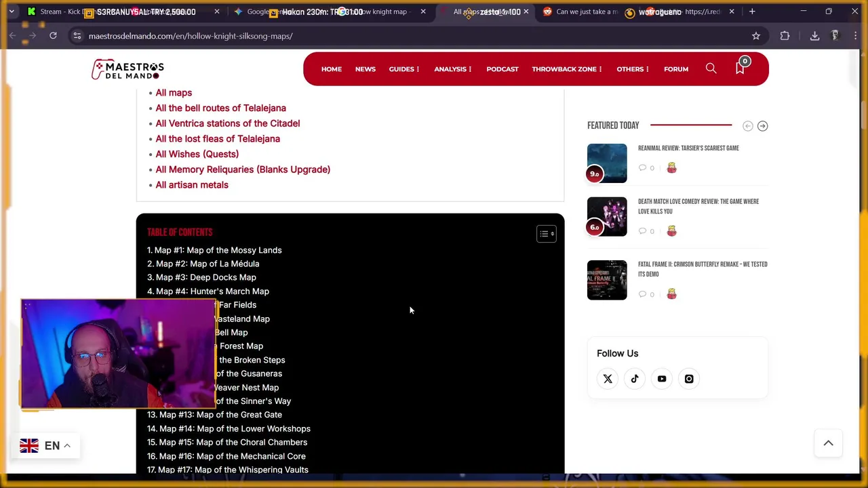Open the YouTube follow icon
868x488 pixels.
pyautogui.click(x=662, y=379)
